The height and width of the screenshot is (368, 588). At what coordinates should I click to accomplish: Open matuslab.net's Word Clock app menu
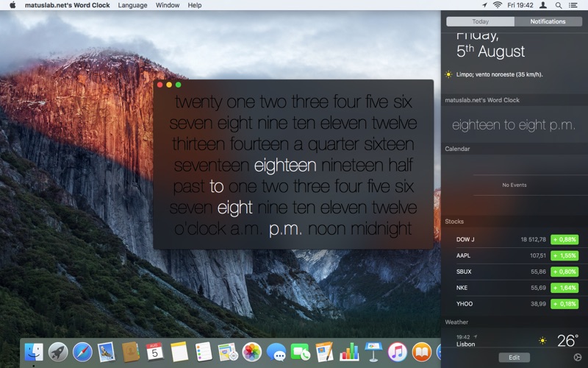pos(67,5)
